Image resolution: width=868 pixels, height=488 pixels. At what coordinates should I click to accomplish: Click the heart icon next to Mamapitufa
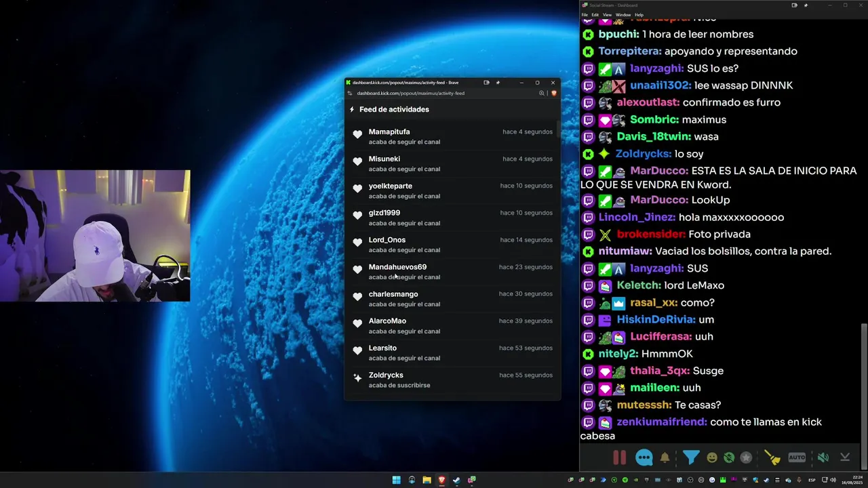(x=357, y=134)
